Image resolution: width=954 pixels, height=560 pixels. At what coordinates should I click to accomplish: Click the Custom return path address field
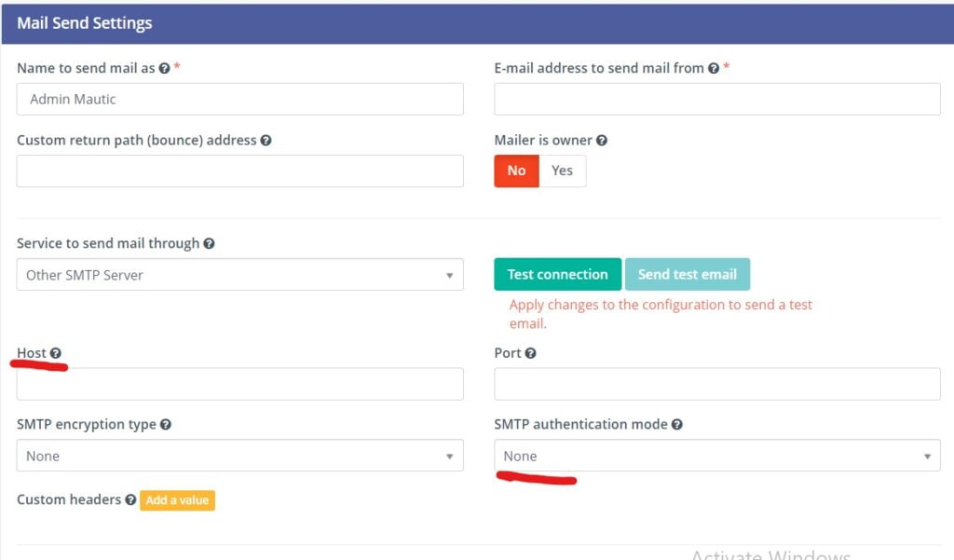point(239,171)
